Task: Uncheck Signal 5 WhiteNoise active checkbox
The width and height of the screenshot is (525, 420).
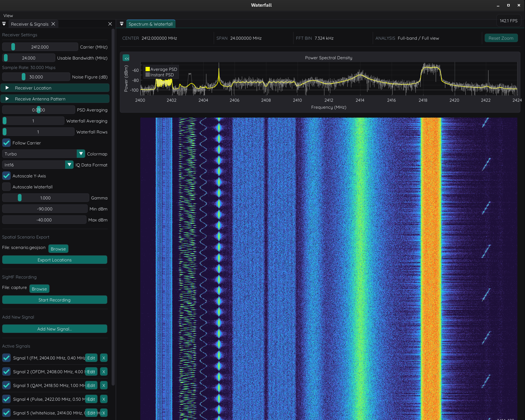Action: pyautogui.click(x=6, y=413)
